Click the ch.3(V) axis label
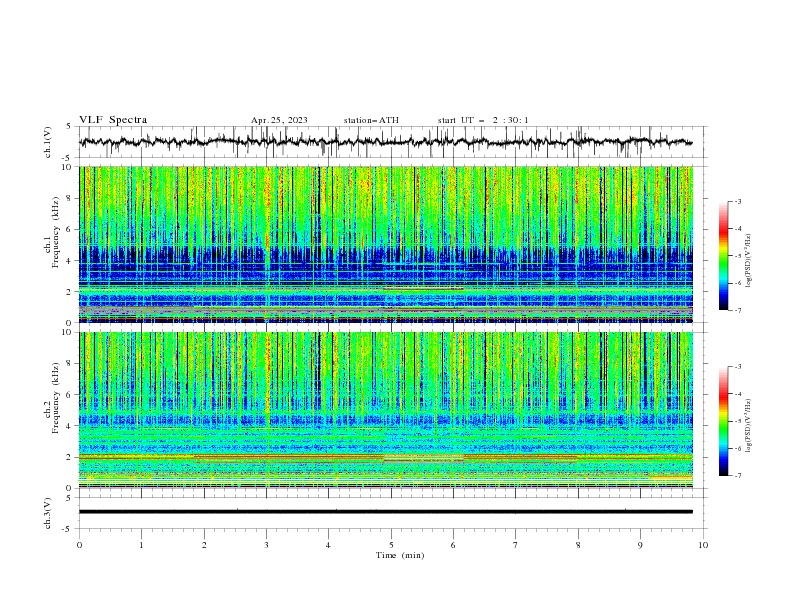Screen dimensions: 792x612 coord(48,513)
